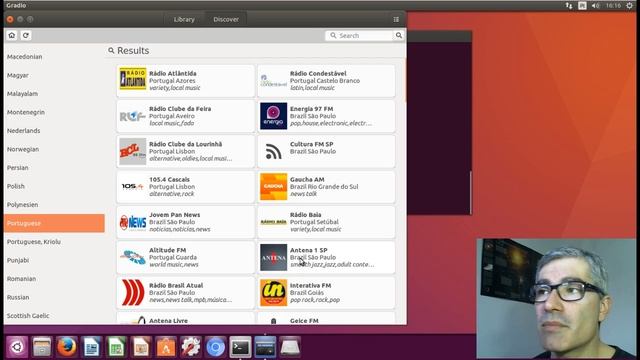Select Punjabi language
Screen dimensions: 640x360
[54, 260]
